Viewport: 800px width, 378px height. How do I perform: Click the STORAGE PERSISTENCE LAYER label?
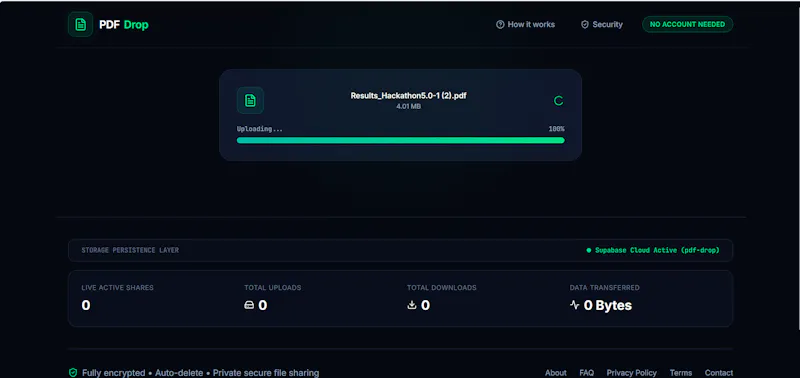(130, 250)
